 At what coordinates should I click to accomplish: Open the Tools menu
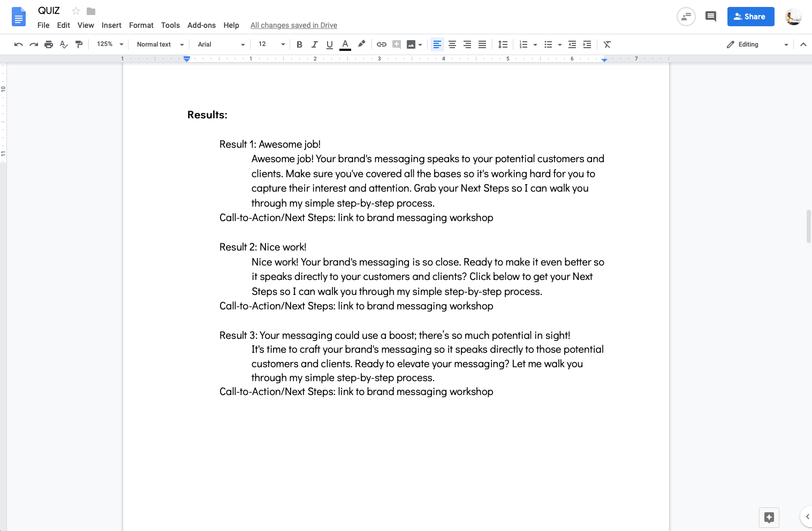click(x=170, y=25)
